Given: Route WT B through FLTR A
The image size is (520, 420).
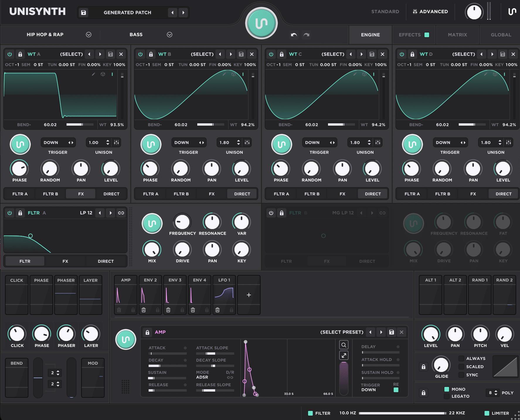Looking at the screenshot, I should [151, 194].
